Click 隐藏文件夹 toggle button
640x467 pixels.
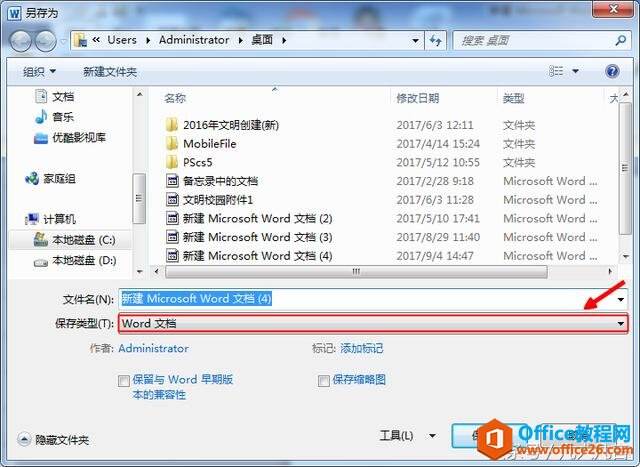(x=53, y=440)
